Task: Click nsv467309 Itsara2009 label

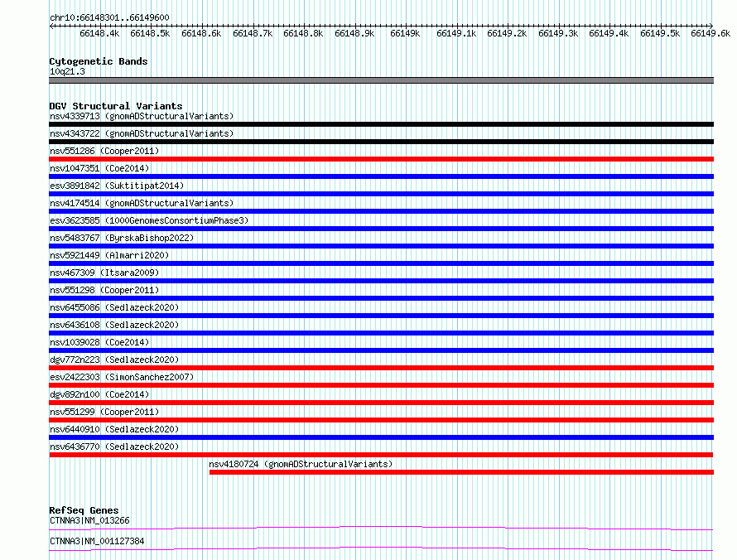Action: point(104,273)
